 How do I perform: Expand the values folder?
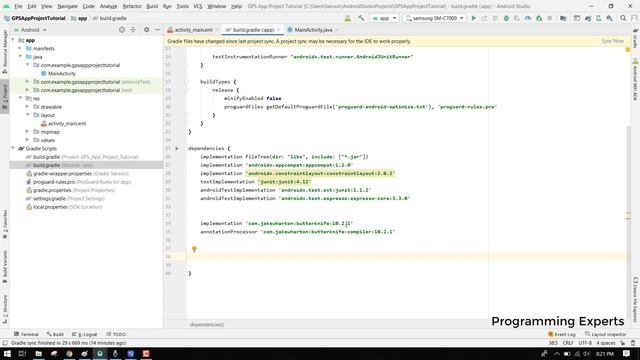[28, 140]
